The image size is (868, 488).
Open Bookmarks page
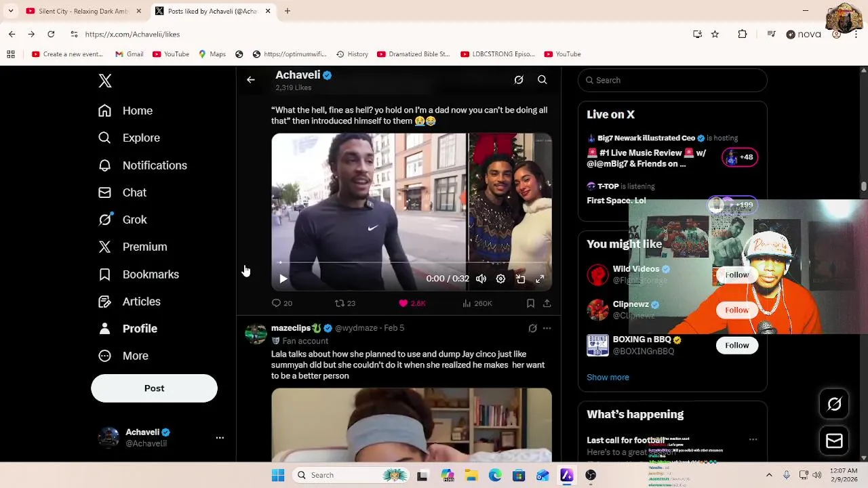tap(138, 274)
